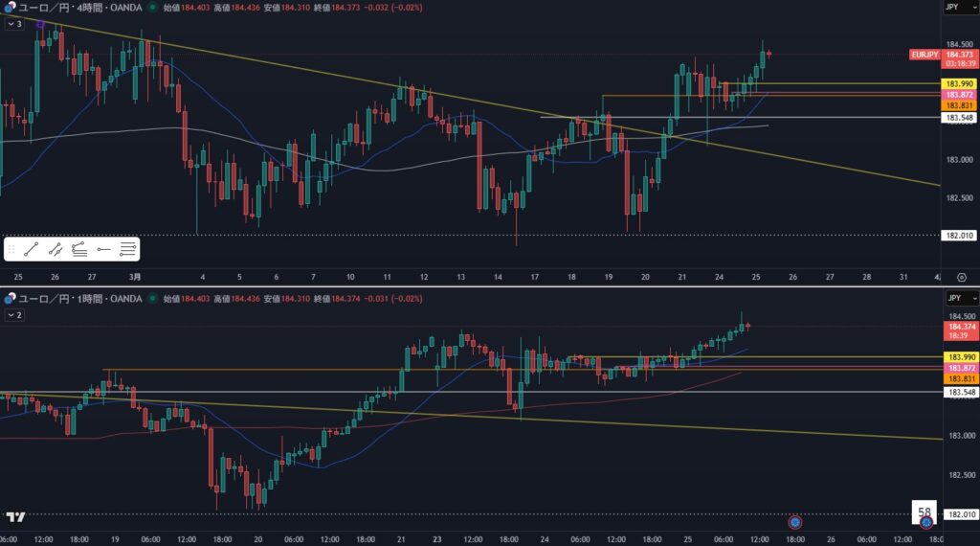Image resolution: width=980 pixels, height=546 pixels.
Task: Expand the indicator legend showing 2 on lower chart
Action: tap(13, 313)
